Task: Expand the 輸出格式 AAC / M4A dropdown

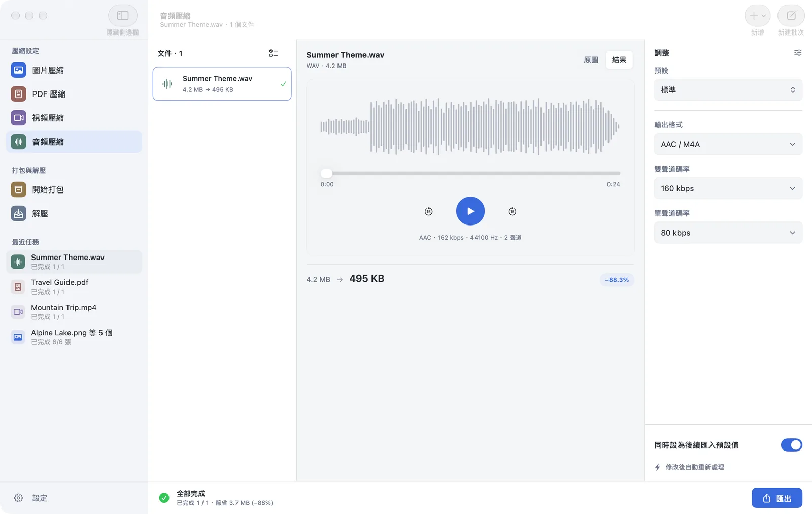Action: coord(728,144)
